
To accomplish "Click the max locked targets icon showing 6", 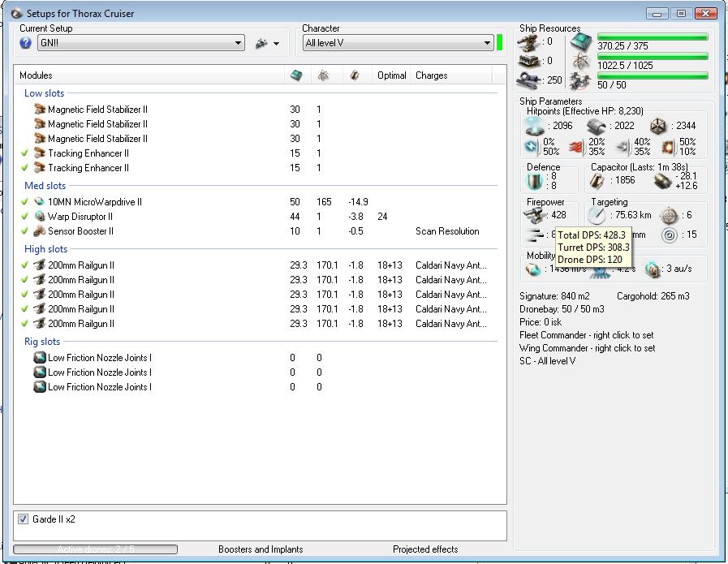I will 669,215.
